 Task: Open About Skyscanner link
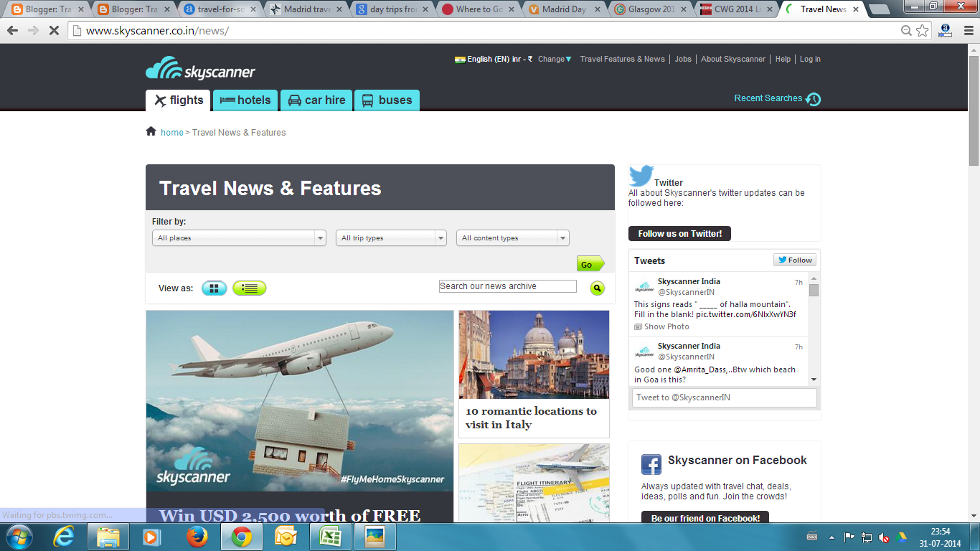point(733,60)
